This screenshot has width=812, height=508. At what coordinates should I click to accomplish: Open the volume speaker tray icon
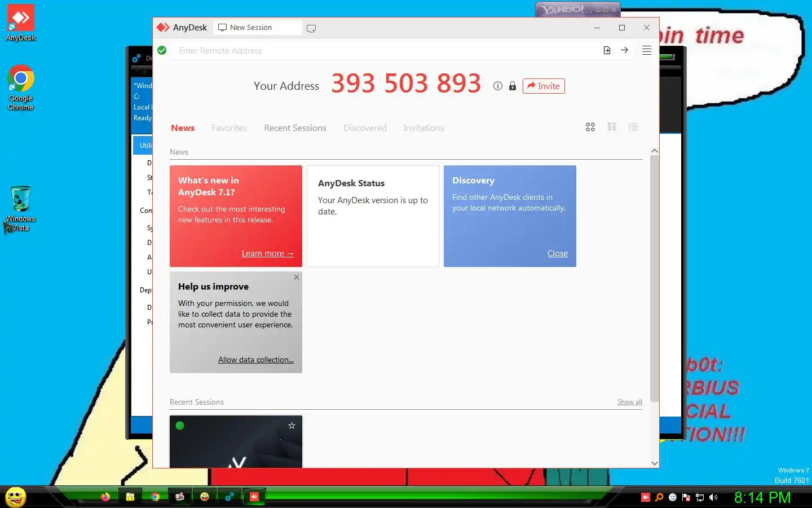click(x=713, y=497)
